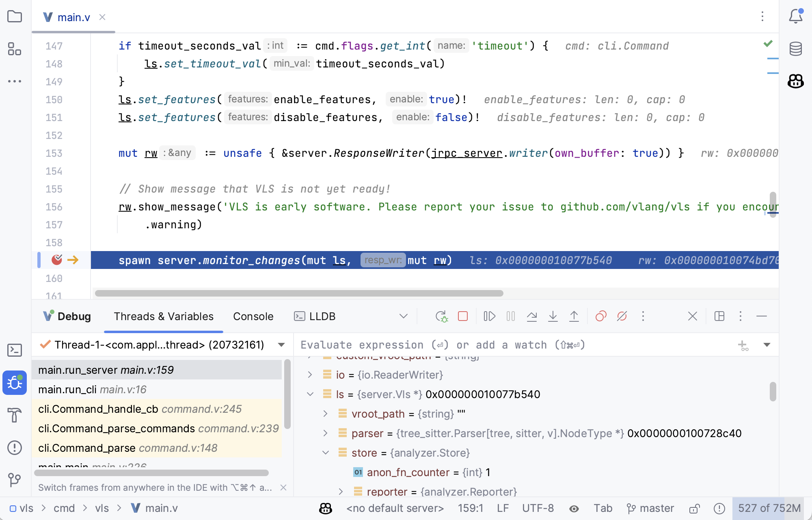Collapse the ls variable tree node
The width and height of the screenshot is (812, 520).
pyautogui.click(x=310, y=394)
